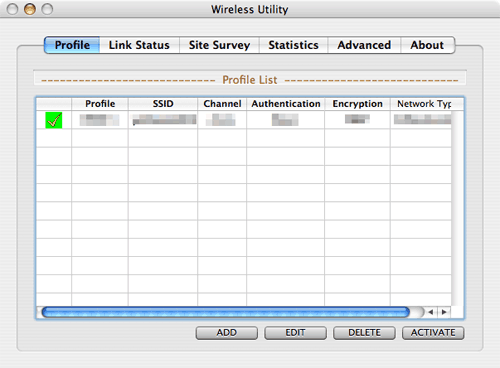This screenshot has width=500, height=368.
Task: Click the Network Type column header
Action: coord(424,104)
